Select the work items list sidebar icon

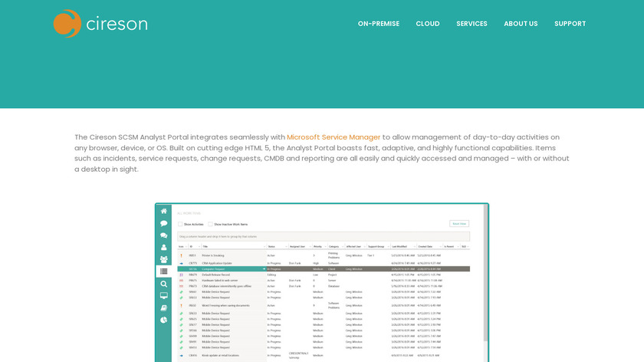tap(163, 271)
